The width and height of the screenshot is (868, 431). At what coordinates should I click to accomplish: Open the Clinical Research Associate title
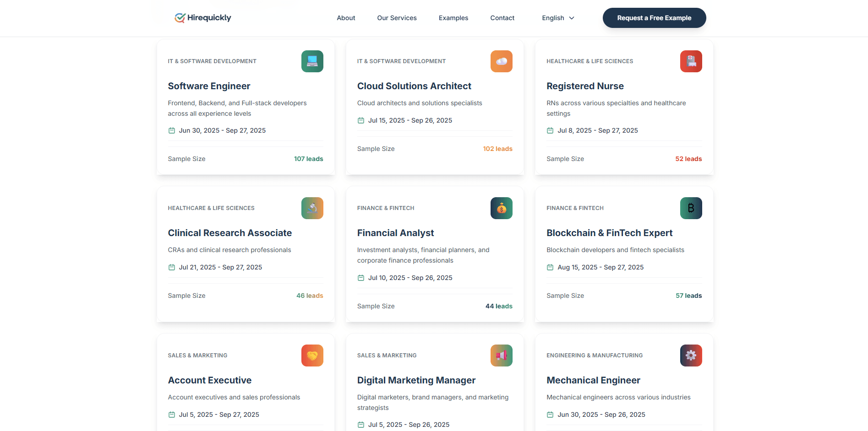(230, 233)
